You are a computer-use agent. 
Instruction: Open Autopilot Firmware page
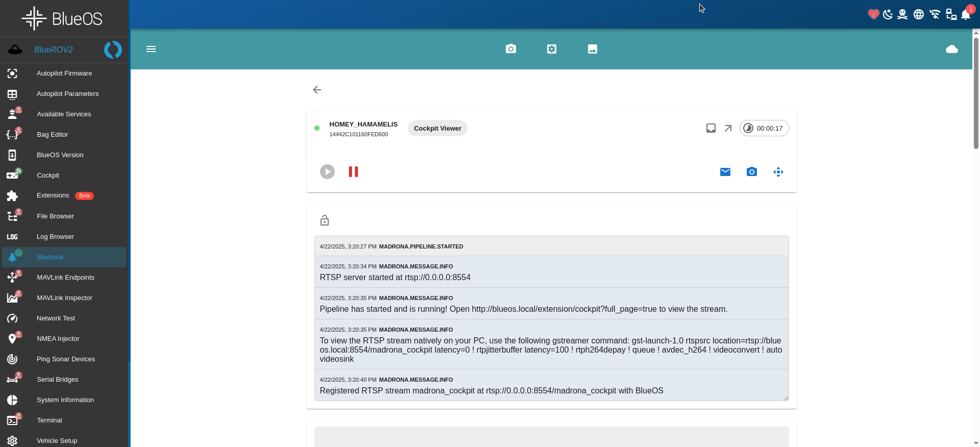[x=64, y=73]
